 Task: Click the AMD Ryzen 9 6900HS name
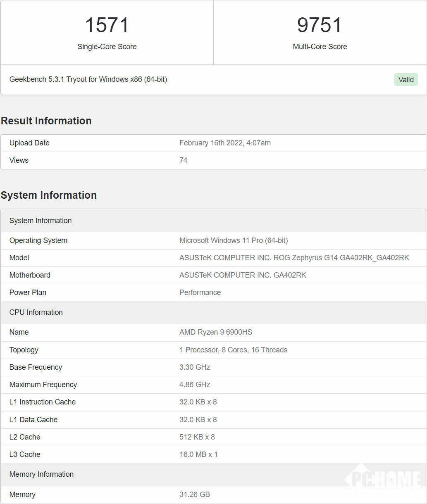215,332
